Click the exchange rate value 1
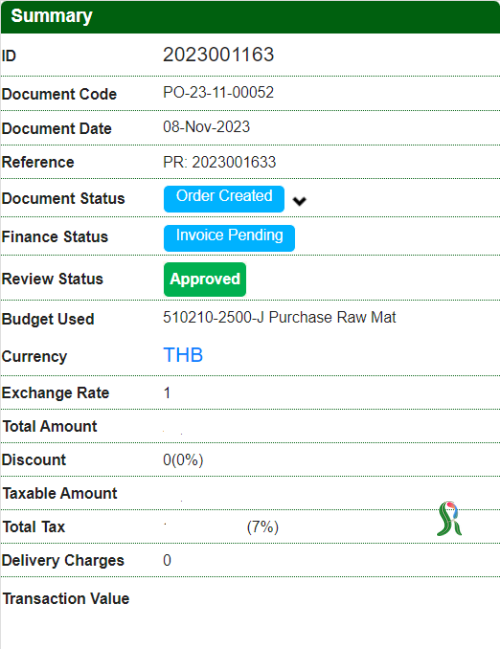This screenshot has width=500, height=649. tap(167, 392)
